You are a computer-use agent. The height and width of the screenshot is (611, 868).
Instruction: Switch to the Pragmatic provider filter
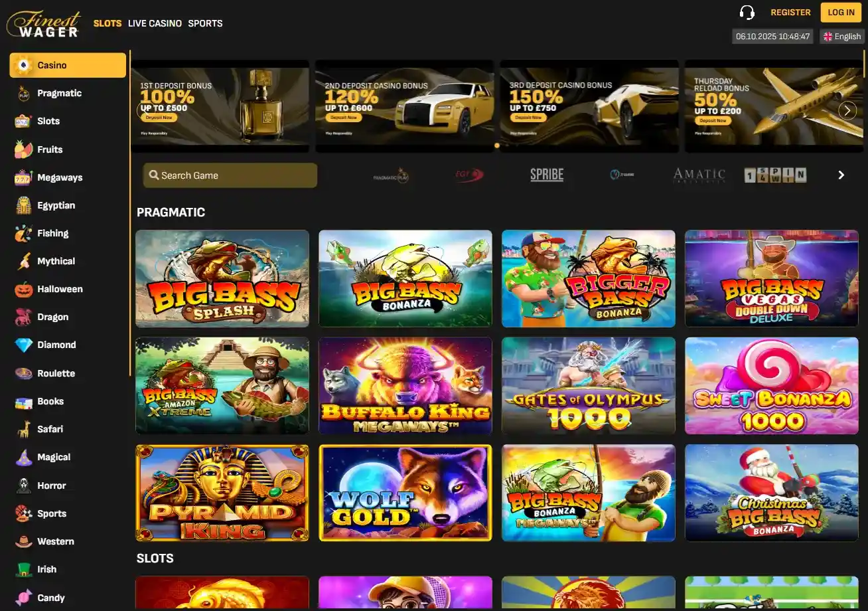[x=58, y=93]
